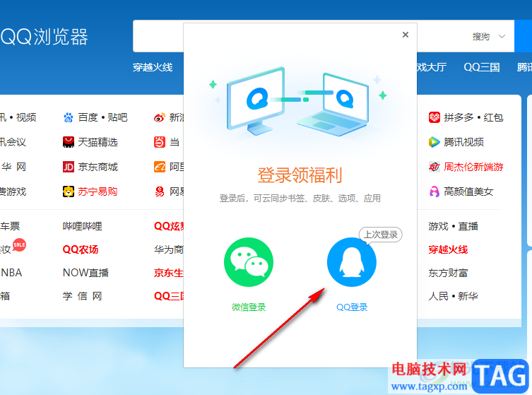Click the Tencent Video play icon
Viewport: 532px width, 395px height.
(435, 142)
